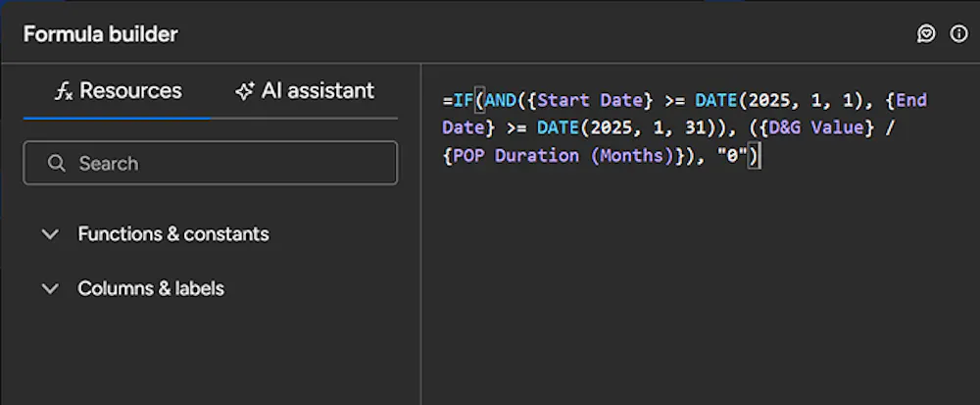
Task: Open the info icon in header
Action: 958,34
